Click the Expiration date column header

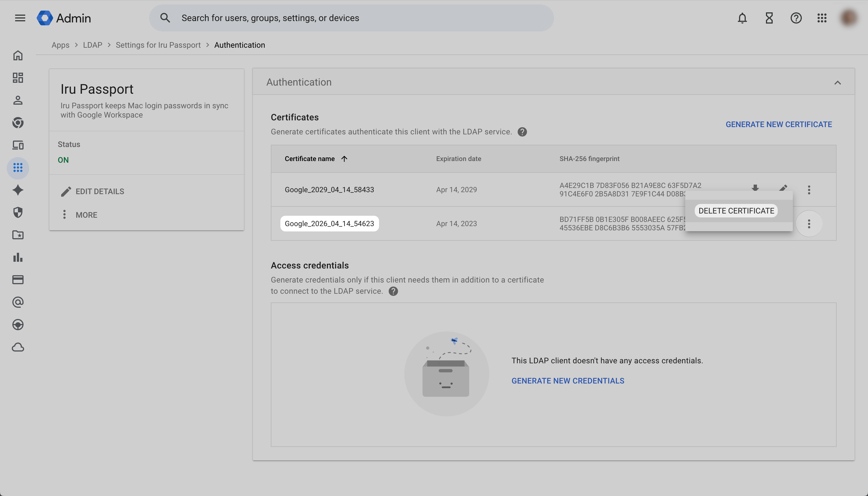(x=458, y=159)
